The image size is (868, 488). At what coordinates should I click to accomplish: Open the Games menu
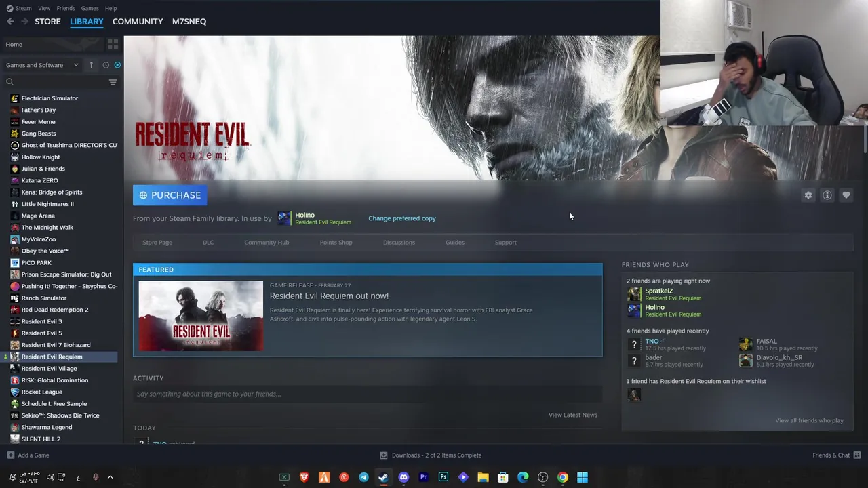(90, 8)
